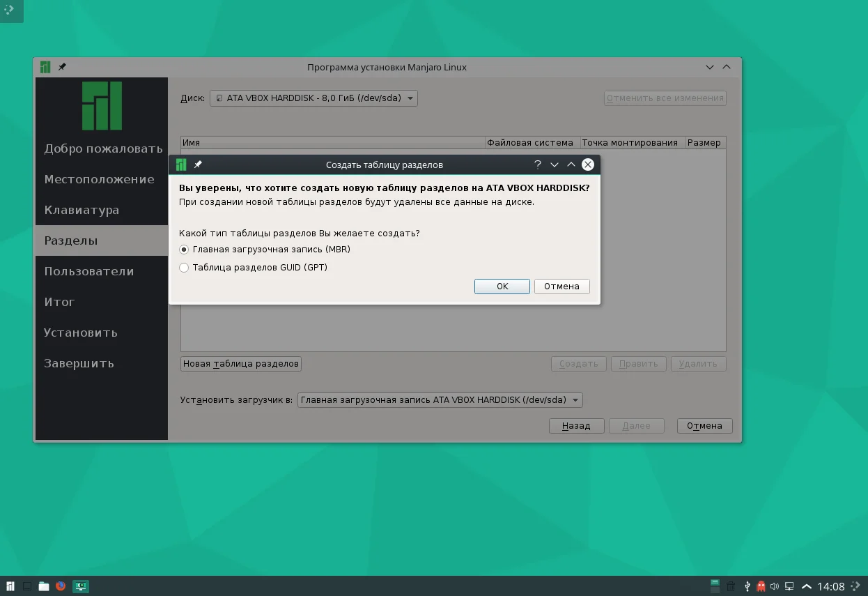Go back with the Назад button

pyautogui.click(x=577, y=426)
